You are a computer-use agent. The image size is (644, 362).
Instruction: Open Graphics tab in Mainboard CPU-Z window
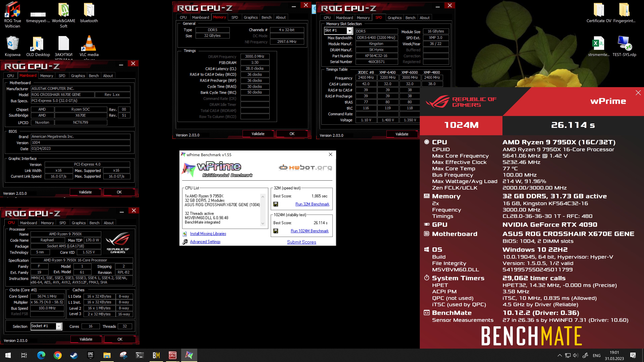point(78,76)
